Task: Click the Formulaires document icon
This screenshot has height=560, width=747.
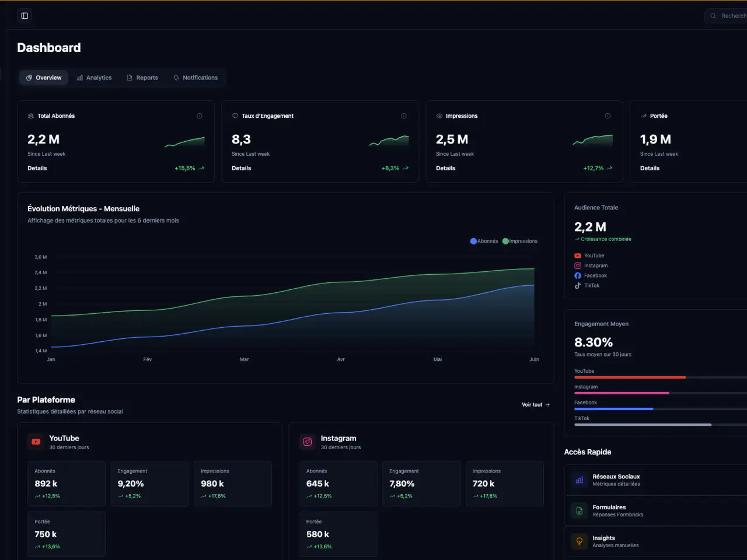Action: [580, 511]
